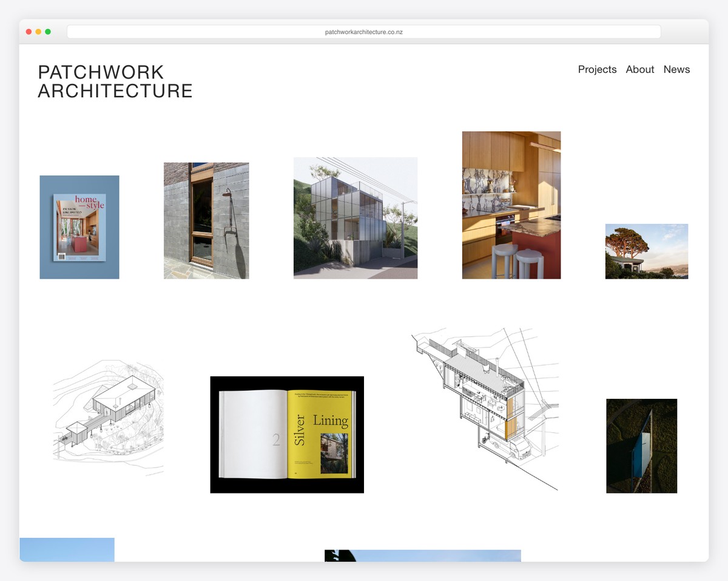
Task: Select the patchworkarchitecture.co.nz URL text
Action: [364, 31]
